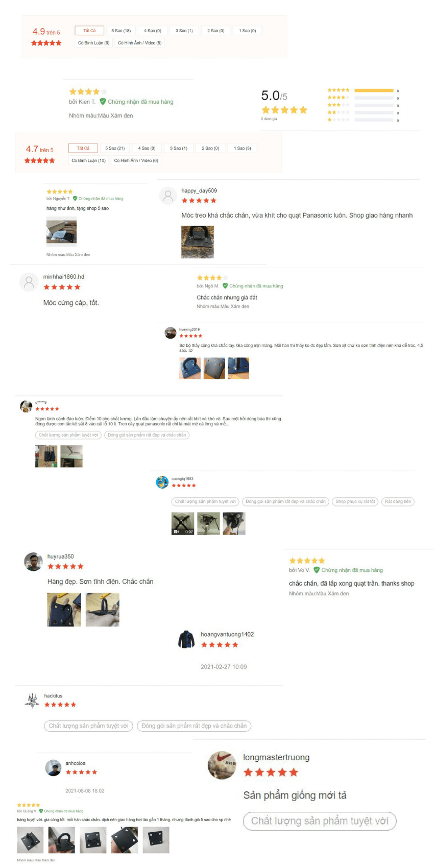Click 'Shop phục vụ rất tốt' tag

pyautogui.click(x=355, y=501)
